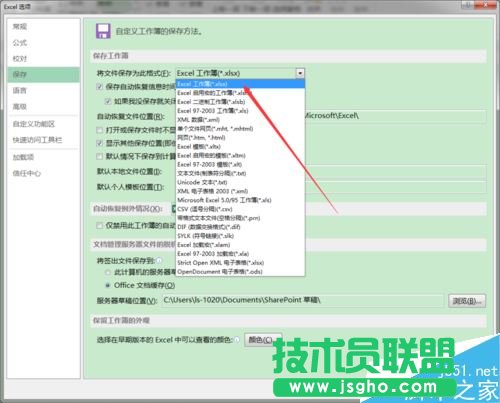
Task: Open the 校对 options category
Action: [x=20, y=59]
